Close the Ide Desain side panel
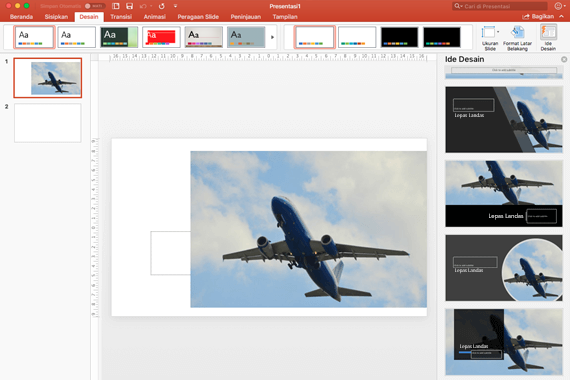Screen dimensions: 570x380 click(x=564, y=59)
